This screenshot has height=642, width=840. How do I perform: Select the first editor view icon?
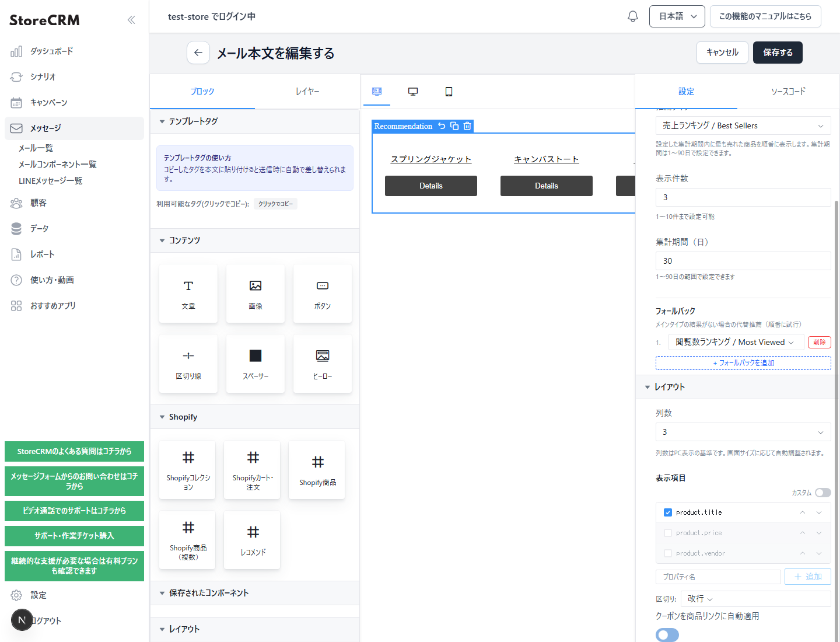point(377,92)
